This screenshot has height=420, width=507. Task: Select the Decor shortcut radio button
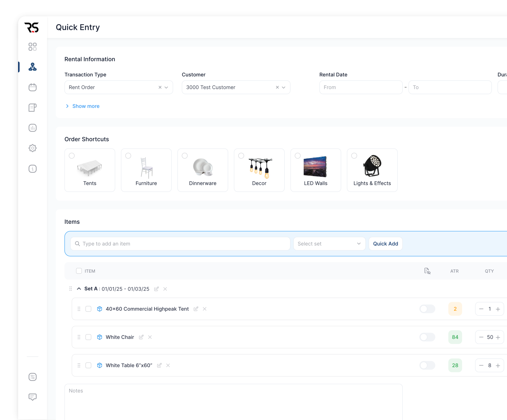241,156
